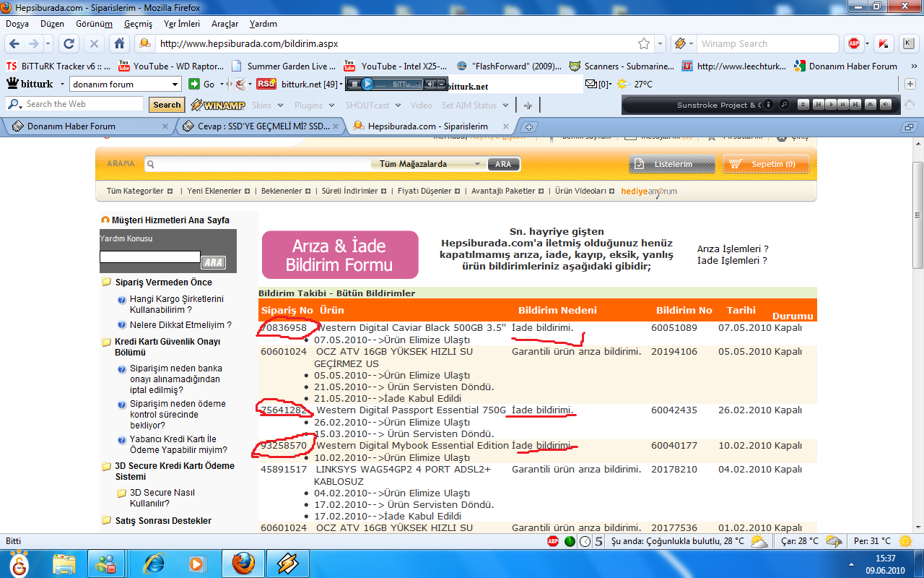Open the bitturk.net RSS feed icon

266,84
